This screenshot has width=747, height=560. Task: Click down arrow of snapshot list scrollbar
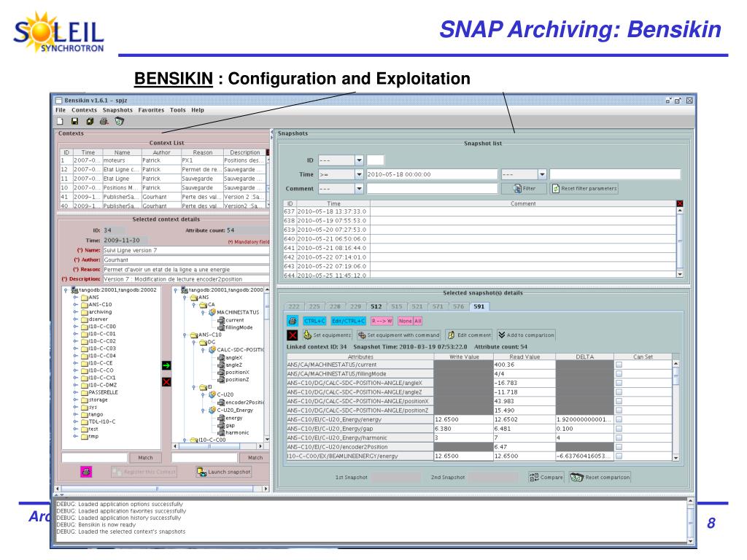680,274
